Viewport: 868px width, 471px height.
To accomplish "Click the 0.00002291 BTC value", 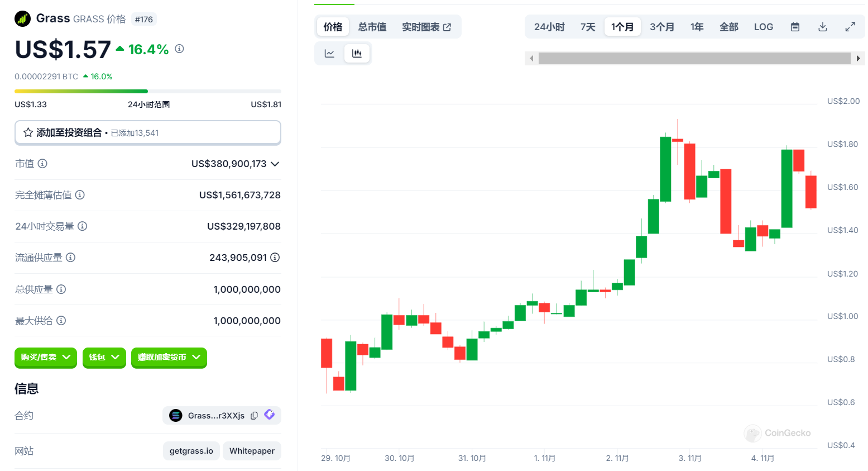I will pos(46,77).
